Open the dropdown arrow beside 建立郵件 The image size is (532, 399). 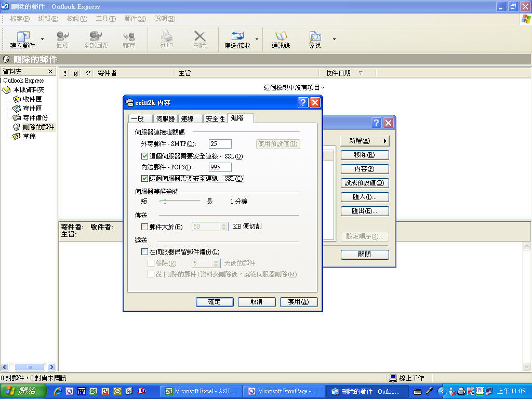click(x=42, y=39)
